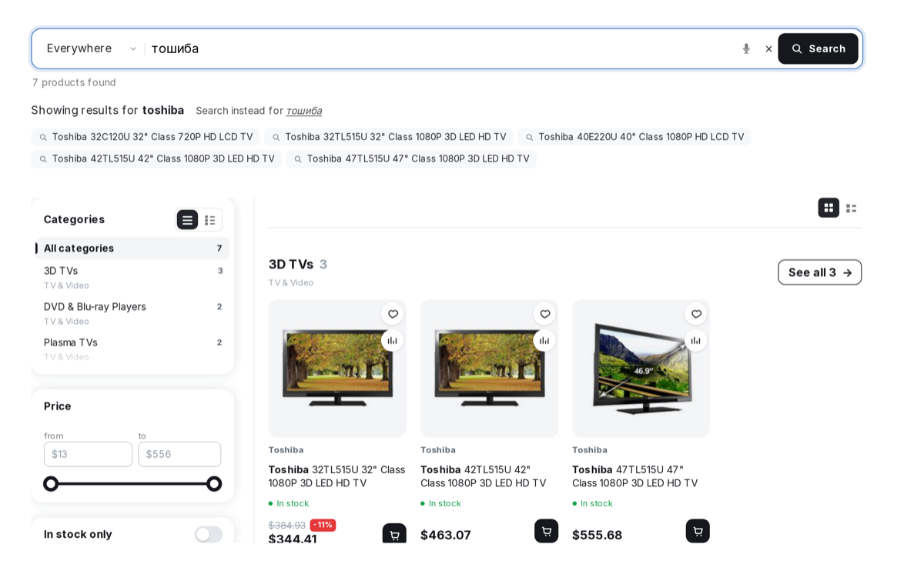924x574 pixels.
Task: Switch products to list view
Action: 851,208
